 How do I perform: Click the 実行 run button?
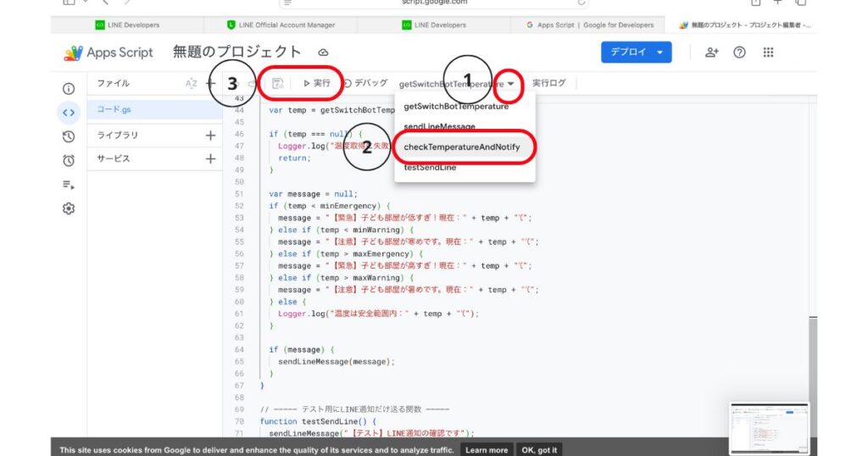[317, 83]
